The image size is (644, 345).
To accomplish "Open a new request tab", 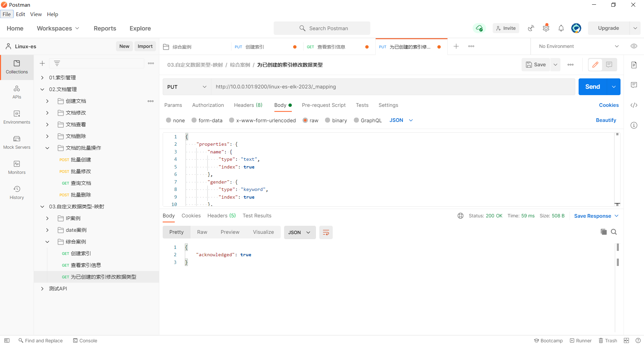I will (456, 46).
